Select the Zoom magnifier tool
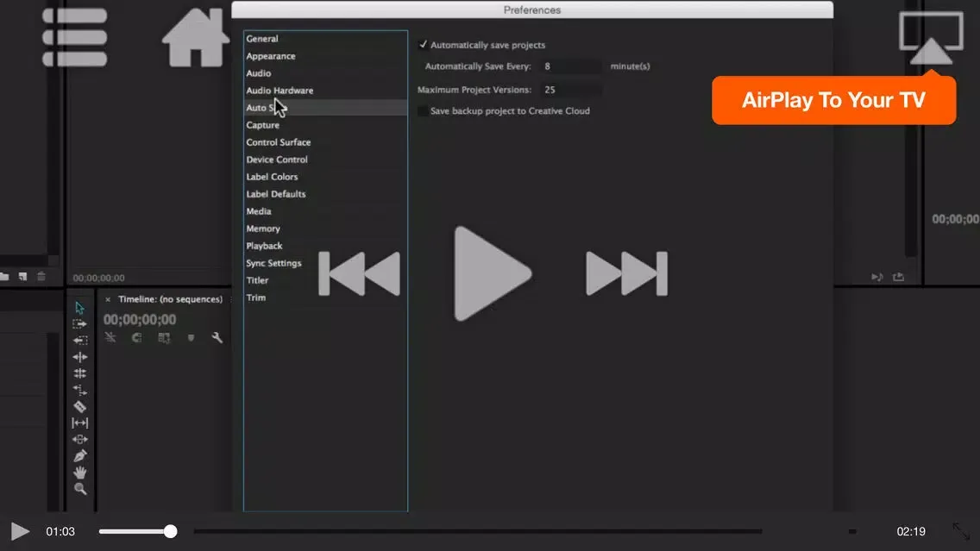The image size is (980, 551). pyautogui.click(x=80, y=489)
